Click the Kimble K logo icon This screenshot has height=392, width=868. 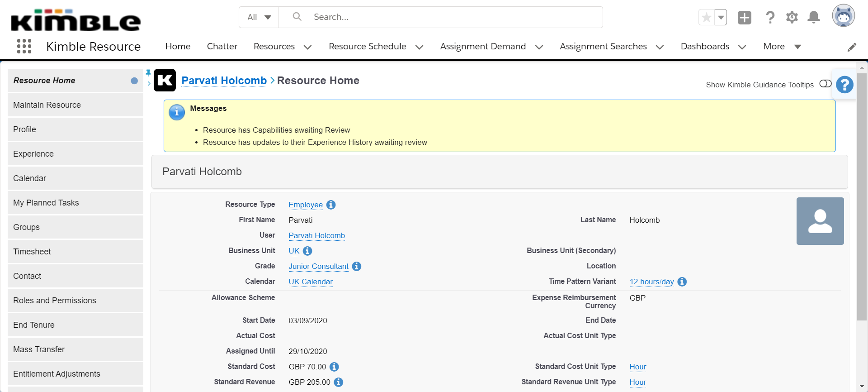(165, 80)
